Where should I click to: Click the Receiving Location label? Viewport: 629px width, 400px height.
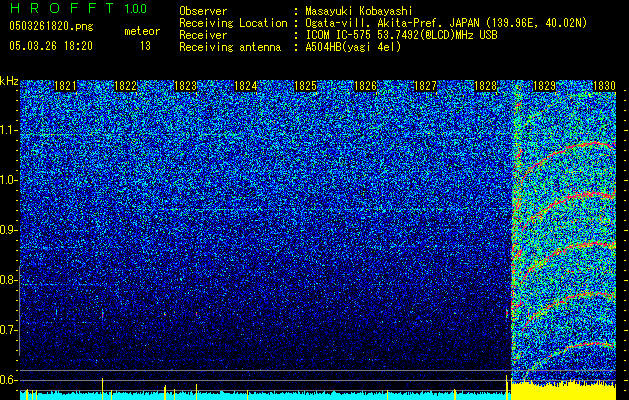click(233, 23)
